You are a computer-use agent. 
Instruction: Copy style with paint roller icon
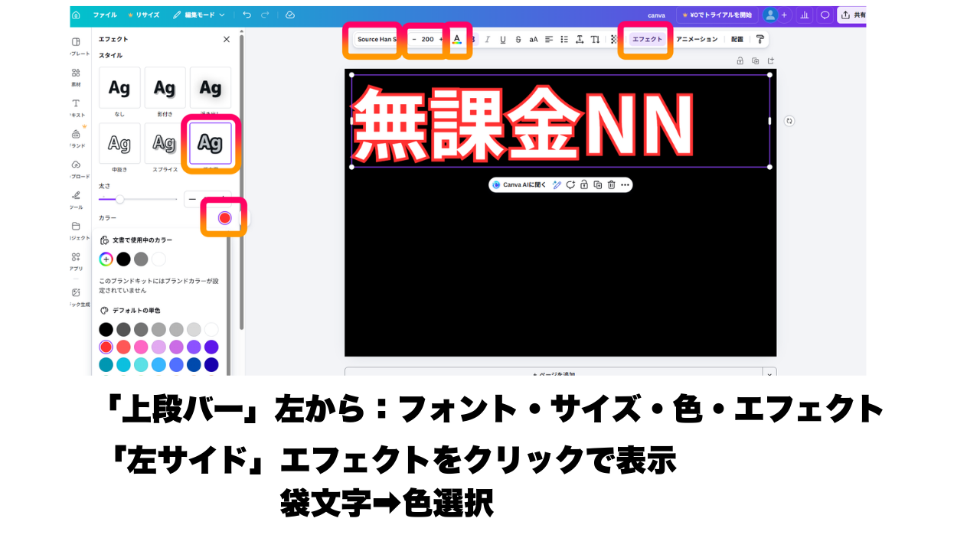[x=759, y=39]
